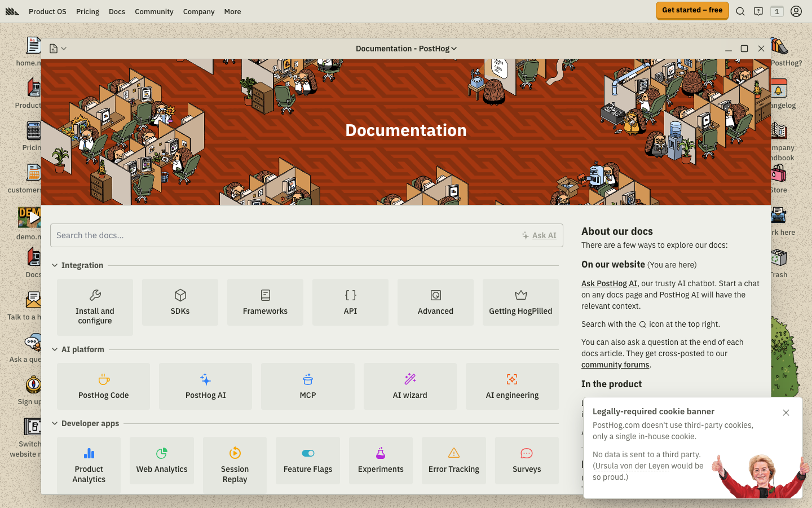Click the help question mark icon in top bar
This screenshot has width=812, height=508.
click(x=758, y=11)
